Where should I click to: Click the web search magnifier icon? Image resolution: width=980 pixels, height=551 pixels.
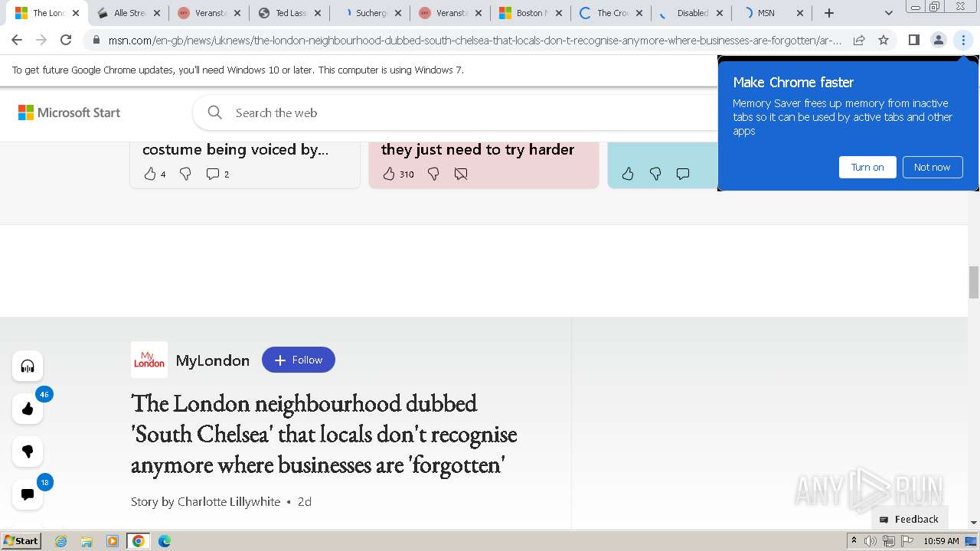pyautogui.click(x=215, y=112)
